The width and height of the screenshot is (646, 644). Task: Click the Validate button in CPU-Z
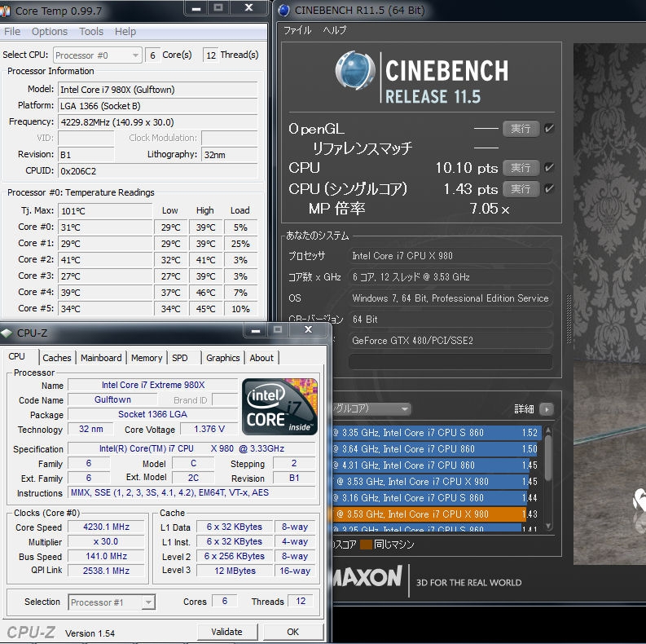point(227,632)
